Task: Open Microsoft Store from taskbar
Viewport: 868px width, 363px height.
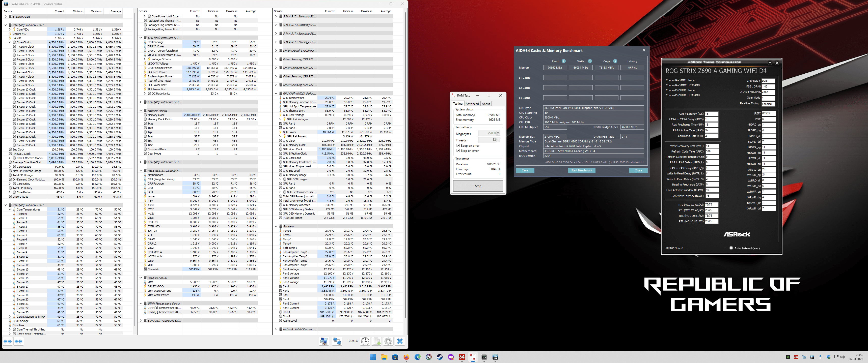Action: click(395, 357)
